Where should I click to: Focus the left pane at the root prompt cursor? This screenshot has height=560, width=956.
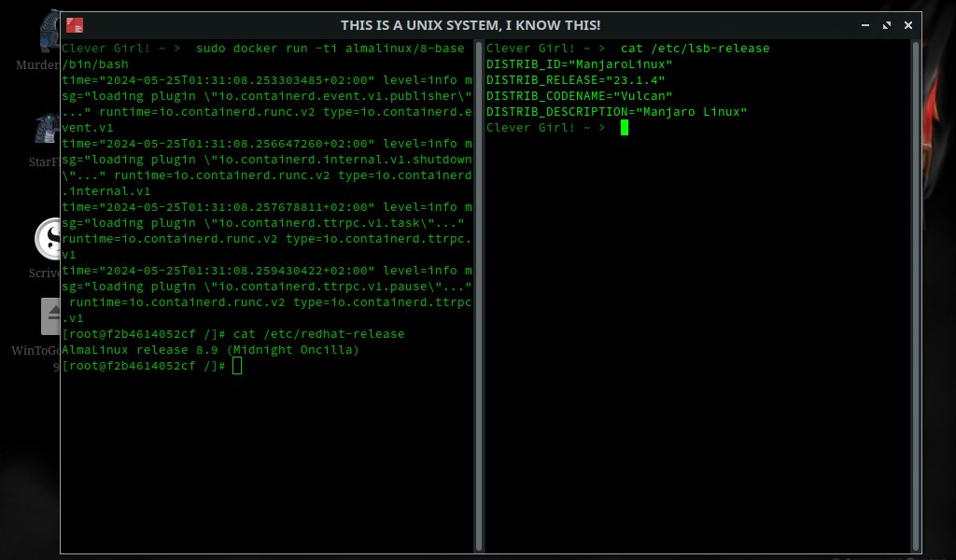[x=237, y=366]
